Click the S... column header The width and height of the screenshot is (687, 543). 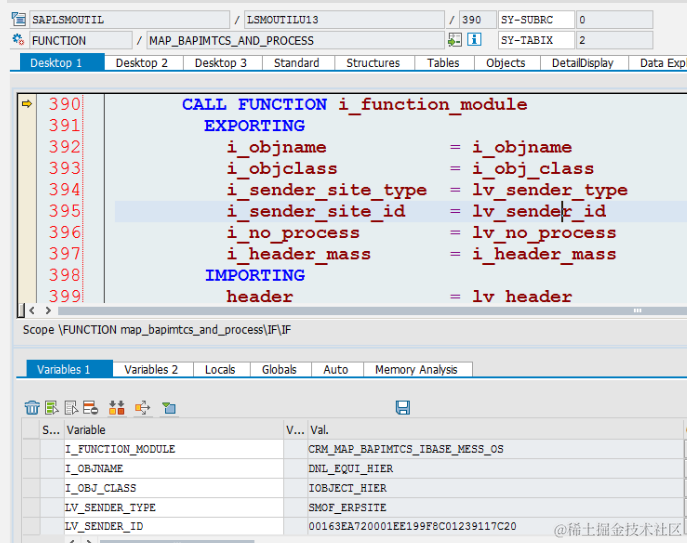pyautogui.click(x=51, y=430)
